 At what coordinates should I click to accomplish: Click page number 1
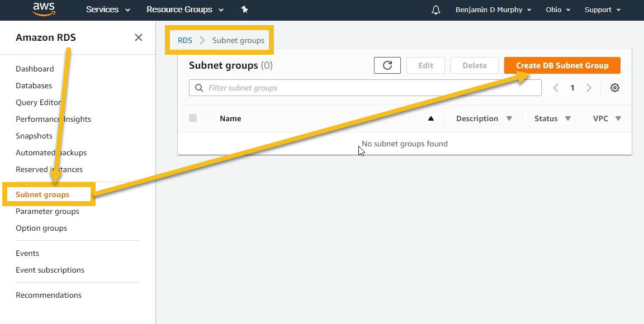pos(572,88)
